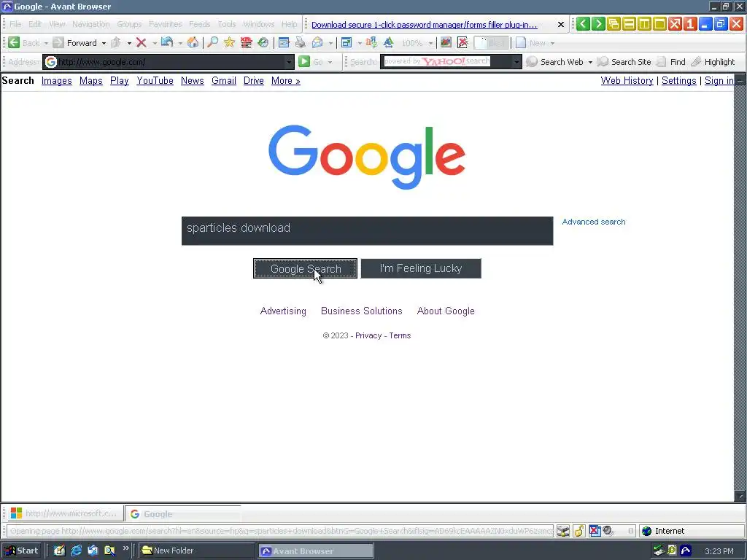The width and height of the screenshot is (747, 560).
Task: Click the yellow tile vertically button
Action: (x=644, y=24)
